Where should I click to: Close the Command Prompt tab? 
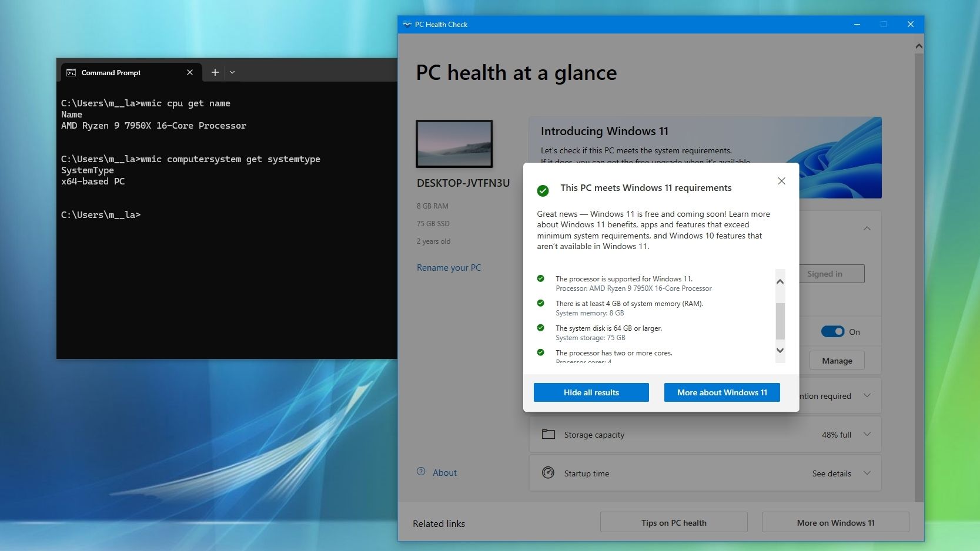point(190,72)
